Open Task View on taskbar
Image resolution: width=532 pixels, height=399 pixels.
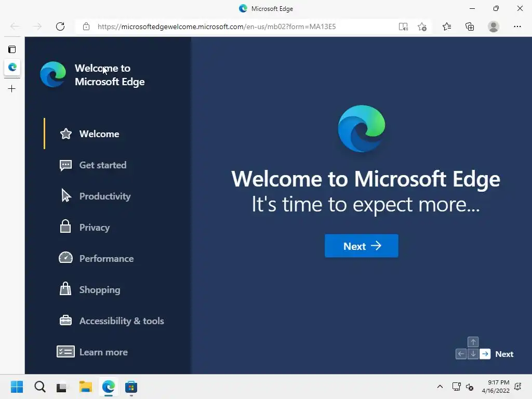[x=62, y=387]
